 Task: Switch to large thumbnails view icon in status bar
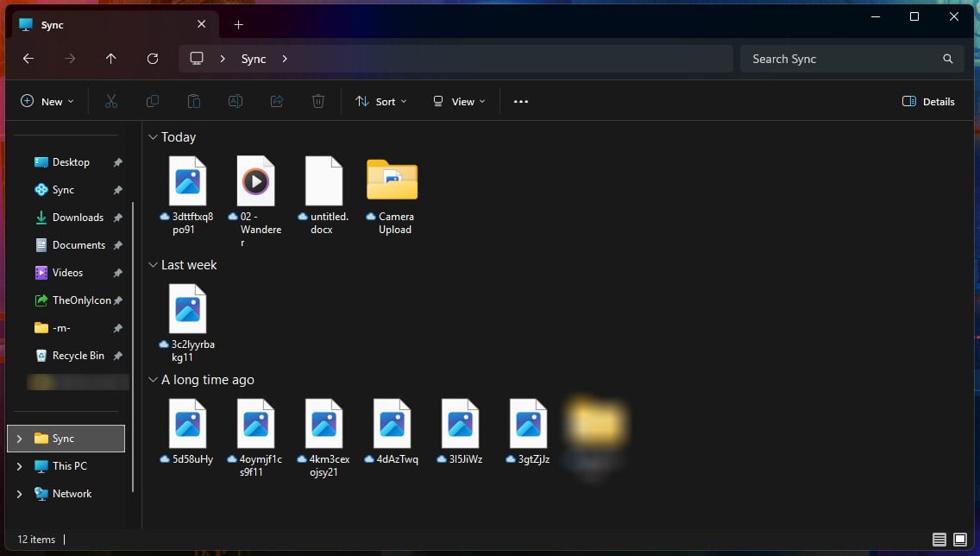pos(960,539)
